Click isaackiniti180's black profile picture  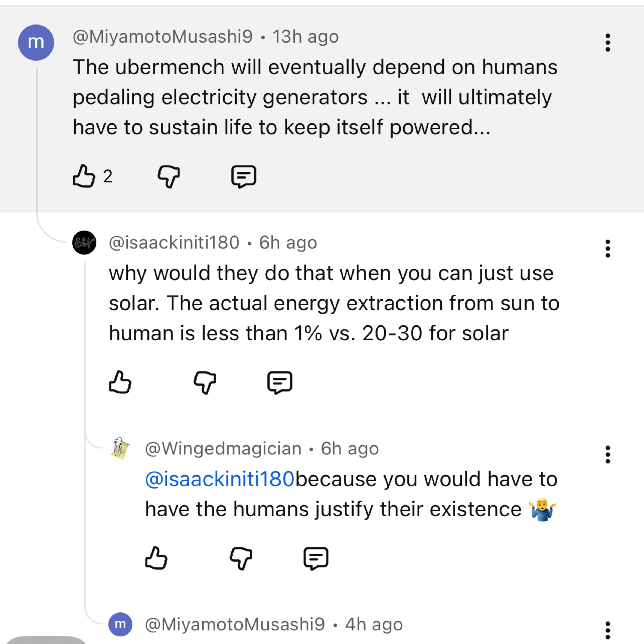(x=84, y=243)
